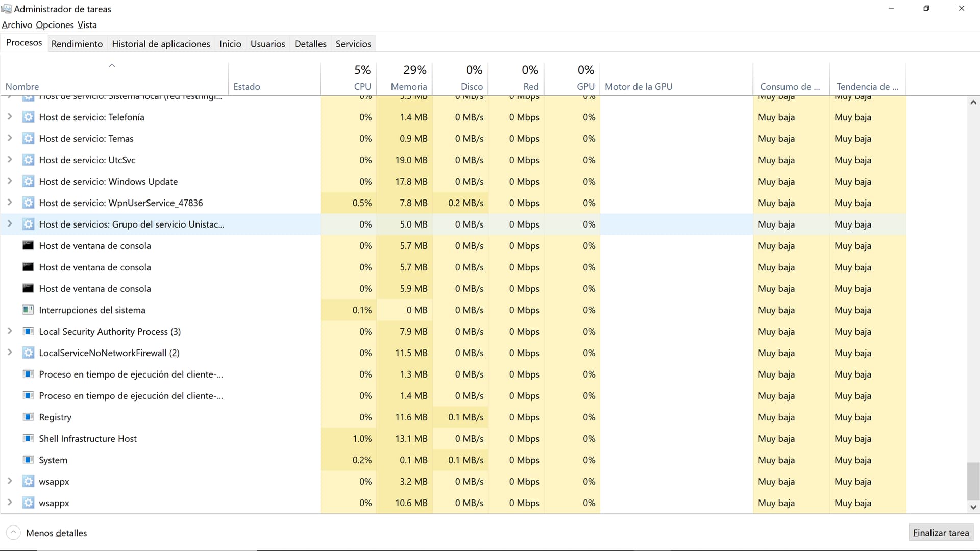Image resolution: width=980 pixels, height=551 pixels.
Task: Sort by the Disco column header
Action: pyautogui.click(x=460, y=79)
